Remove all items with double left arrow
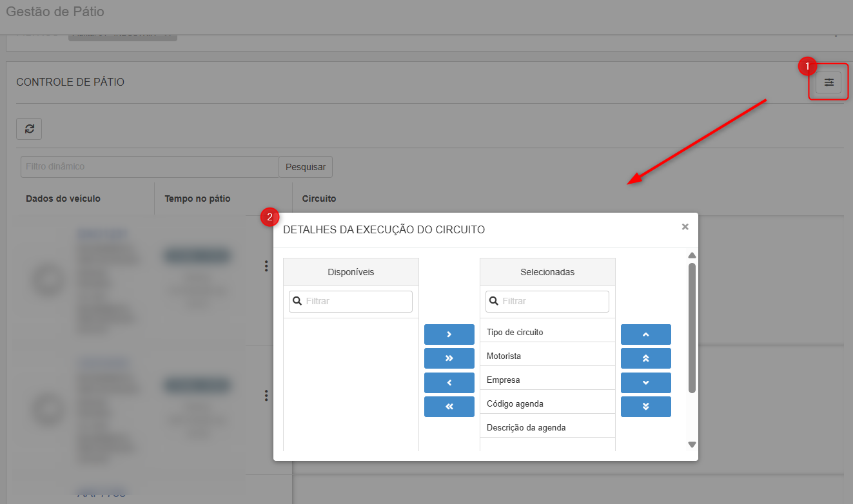 tap(449, 407)
